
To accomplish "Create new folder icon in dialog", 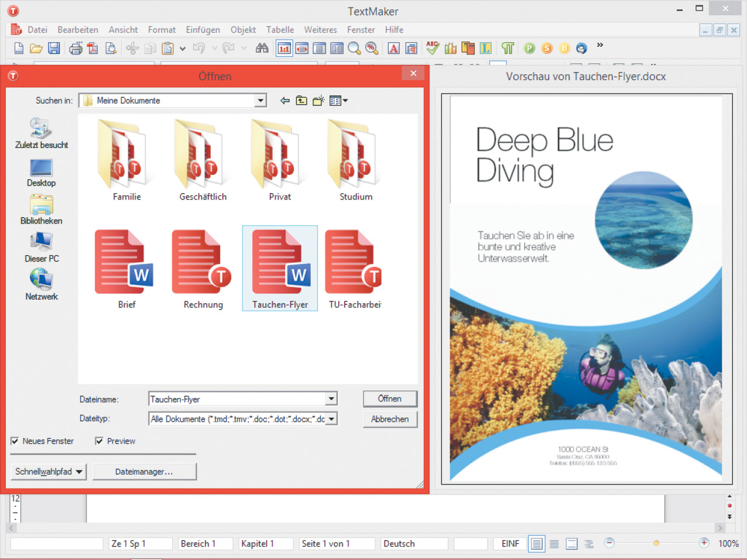I will point(318,101).
